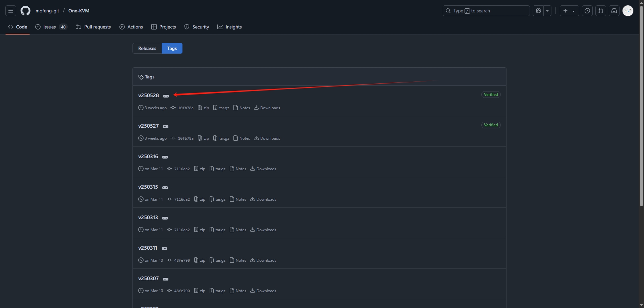Open commit 48fe790 on v250311 row

(178, 260)
